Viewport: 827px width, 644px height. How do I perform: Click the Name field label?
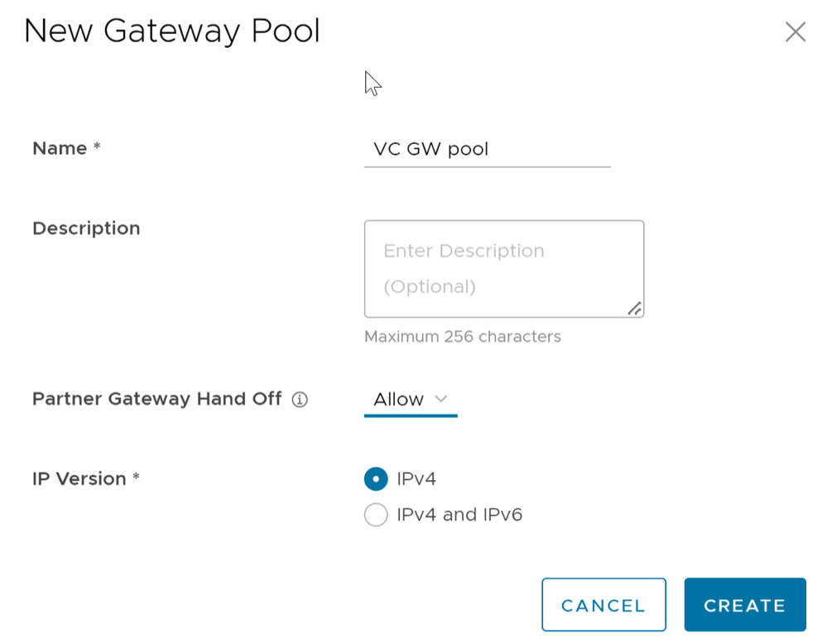point(60,149)
